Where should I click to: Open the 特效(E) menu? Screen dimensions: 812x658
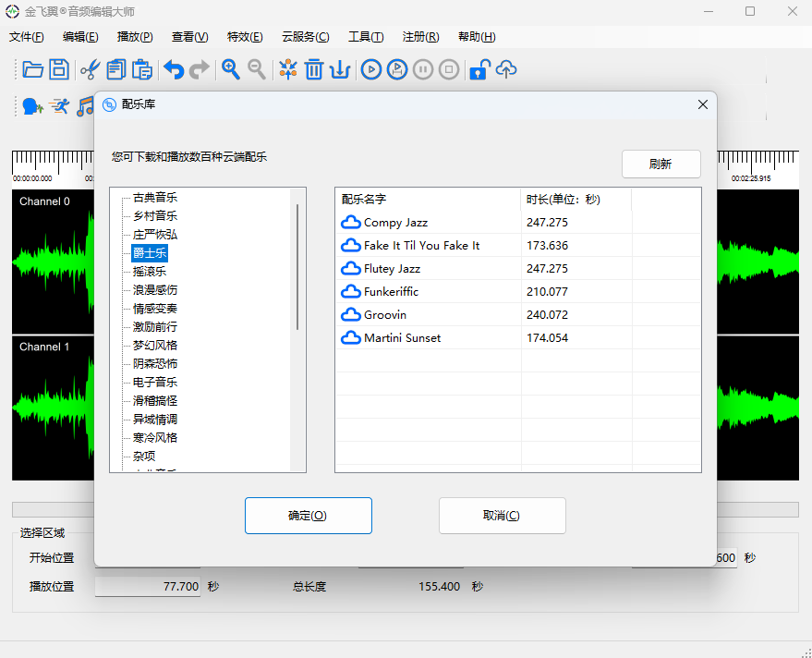(x=245, y=37)
